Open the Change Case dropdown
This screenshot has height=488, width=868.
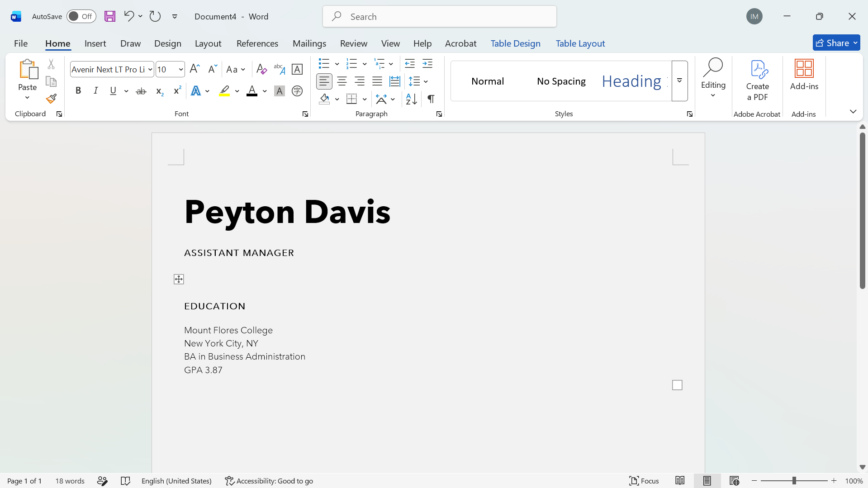(236, 69)
